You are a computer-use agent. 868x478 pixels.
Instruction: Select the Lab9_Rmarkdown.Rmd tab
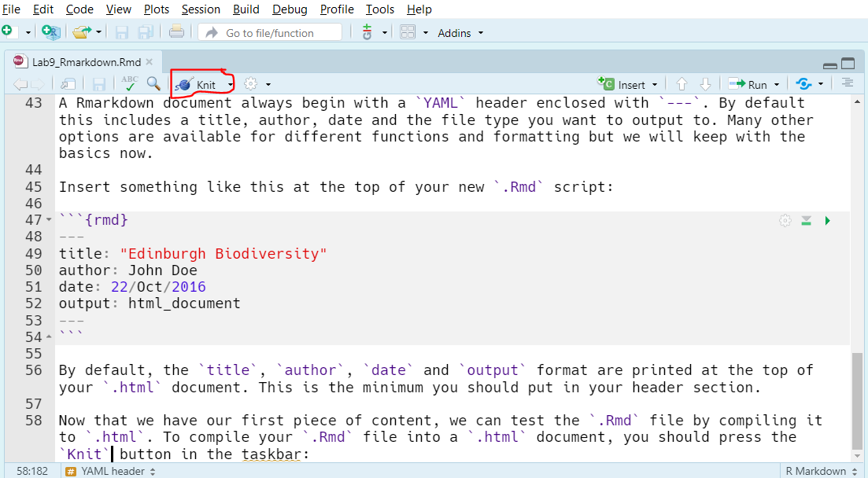click(x=79, y=62)
